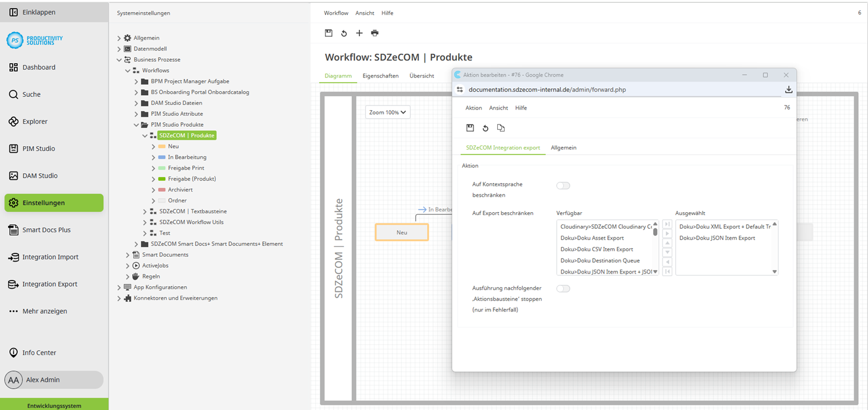Open the print icon in the workflow toolbar
This screenshot has width=868, height=410.
tap(374, 33)
